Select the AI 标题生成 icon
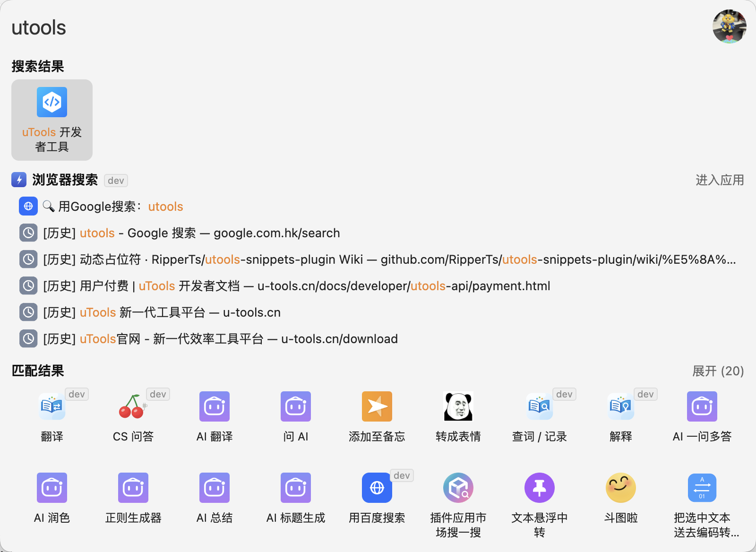Screen dimensions: 756x552 coord(296,488)
